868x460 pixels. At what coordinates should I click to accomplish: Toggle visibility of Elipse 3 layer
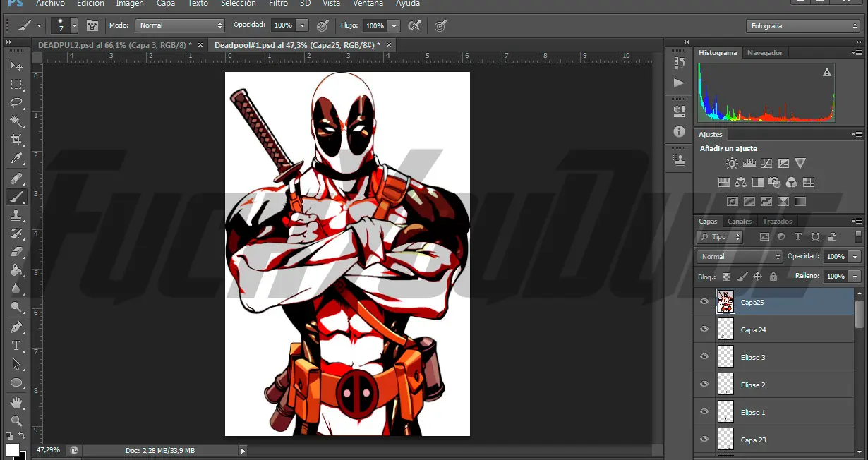point(704,357)
